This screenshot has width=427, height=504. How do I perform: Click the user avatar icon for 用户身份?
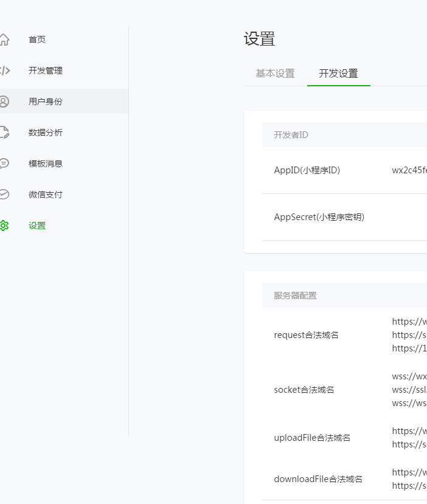4,102
